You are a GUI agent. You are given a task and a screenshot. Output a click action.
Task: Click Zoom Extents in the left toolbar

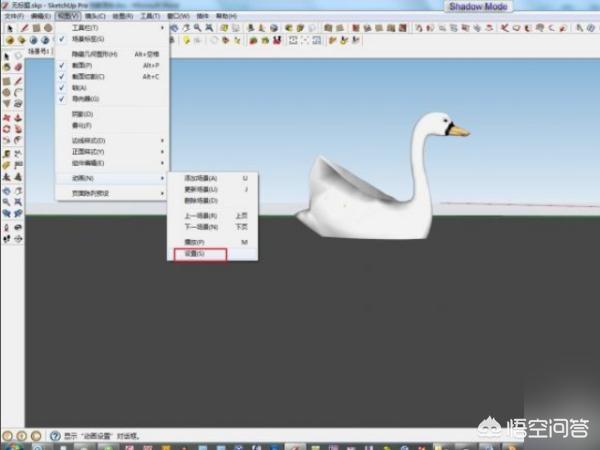pos(18,202)
